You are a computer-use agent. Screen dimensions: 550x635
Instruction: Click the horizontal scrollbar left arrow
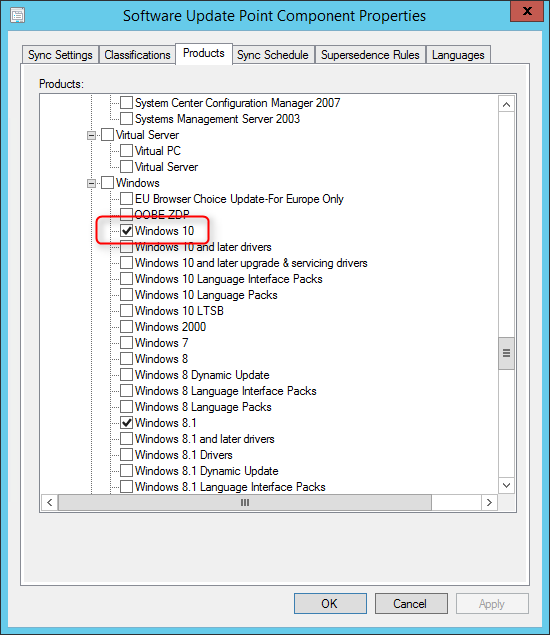coord(49,503)
